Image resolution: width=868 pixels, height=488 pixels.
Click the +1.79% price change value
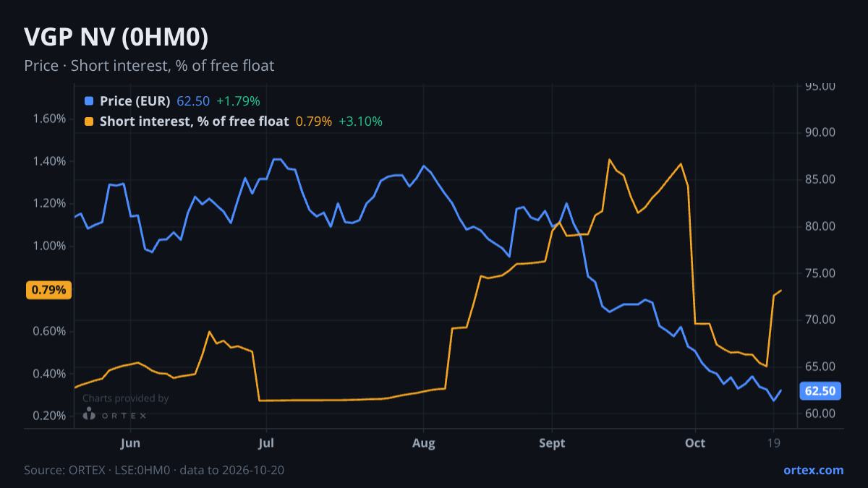pyautogui.click(x=238, y=100)
